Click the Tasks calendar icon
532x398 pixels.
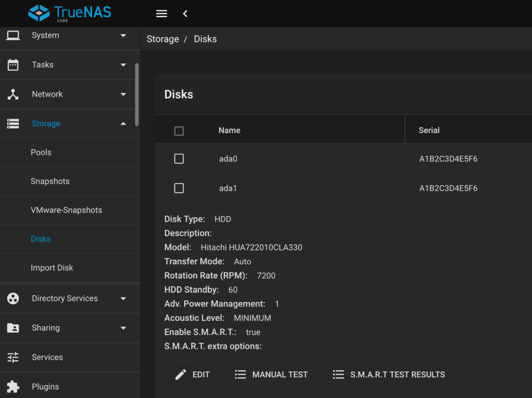pyautogui.click(x=13, y=65)
